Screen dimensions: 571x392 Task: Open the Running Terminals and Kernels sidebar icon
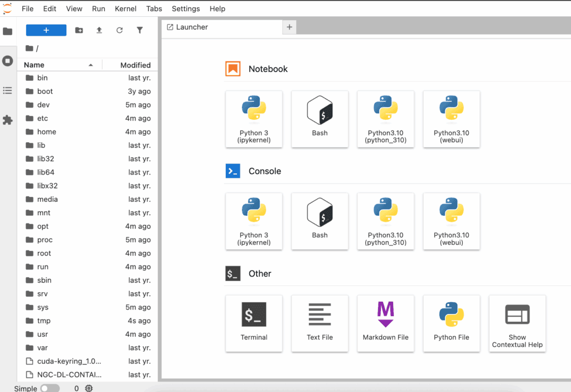(8, 61)
